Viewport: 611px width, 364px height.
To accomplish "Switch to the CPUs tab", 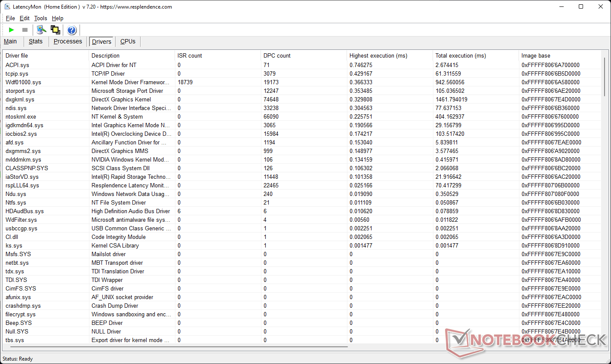I will [x=128, y=41].
